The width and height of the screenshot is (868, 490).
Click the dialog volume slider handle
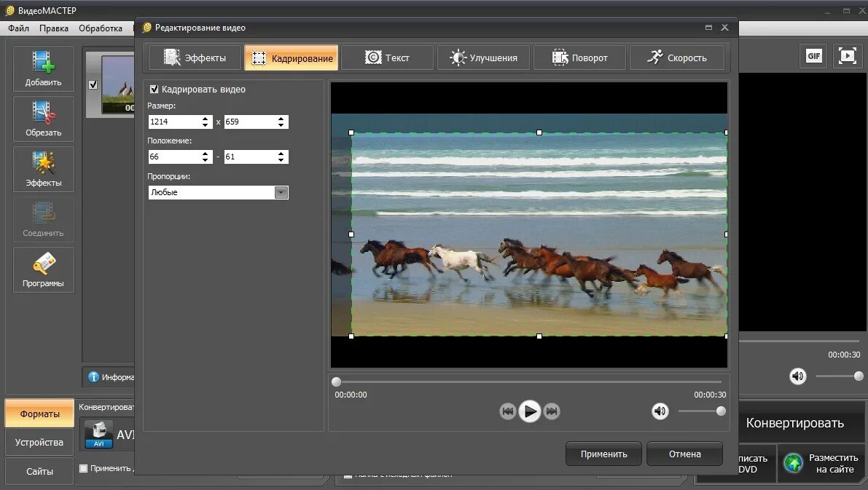pyautogui.click(x=721, y=411)
